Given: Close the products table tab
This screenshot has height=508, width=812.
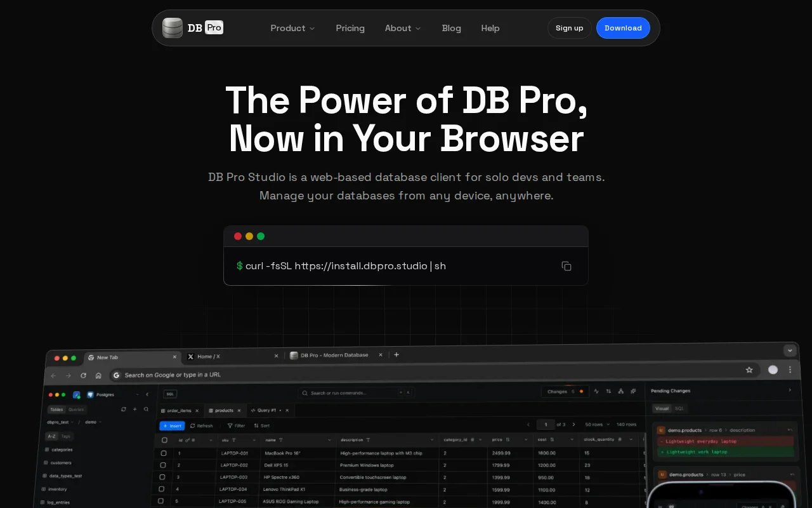Looking at the screenshot, I should click(x=239, y=411).
